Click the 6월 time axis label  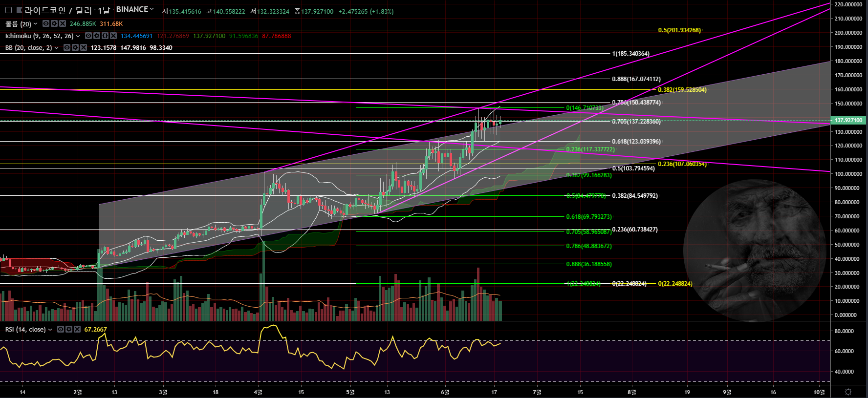tap(445, 392)
